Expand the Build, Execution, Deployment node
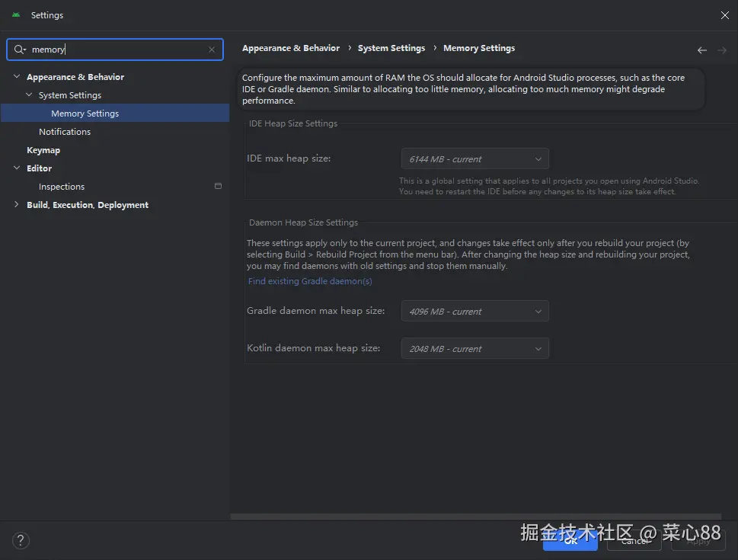 point(17,204)
